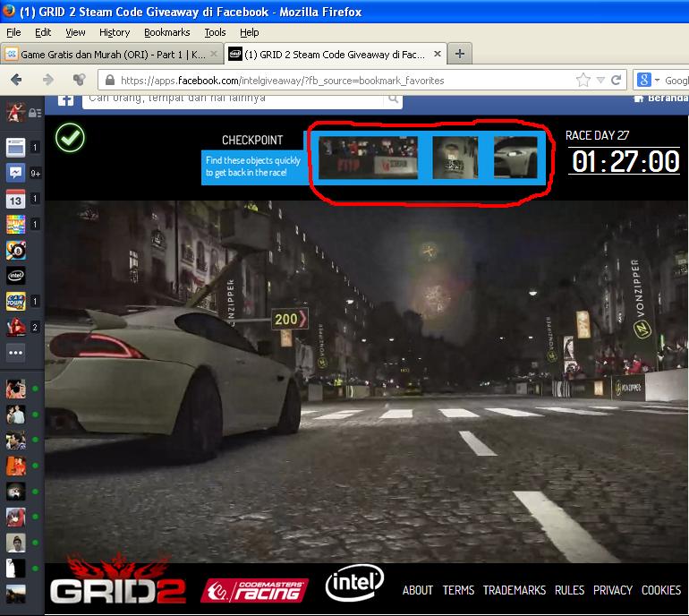Close the GRID 2 Giveaway tab

coord(438,54)
